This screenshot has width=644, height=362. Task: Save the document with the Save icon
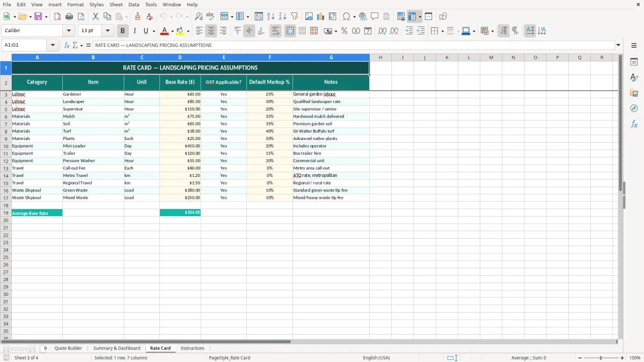coord(38,17)
